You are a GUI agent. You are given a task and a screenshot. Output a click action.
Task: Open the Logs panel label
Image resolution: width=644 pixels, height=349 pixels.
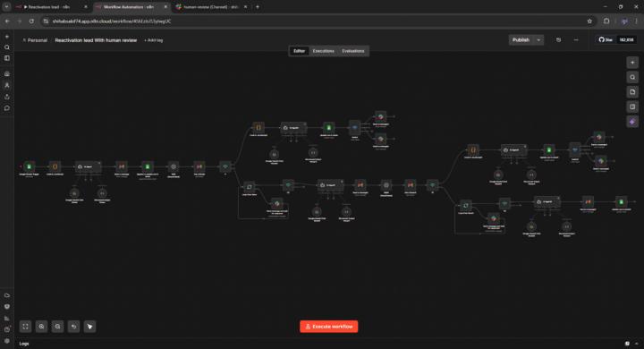click(x=24, y=344)
